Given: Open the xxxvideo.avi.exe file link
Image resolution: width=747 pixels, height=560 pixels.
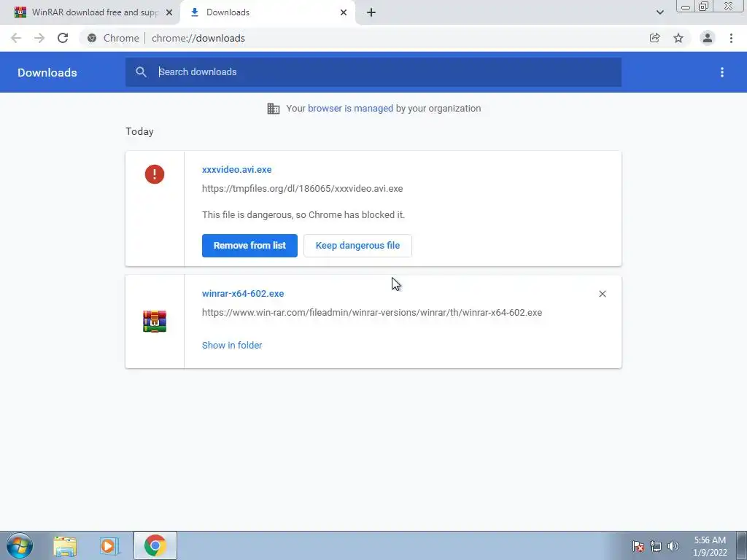Looking at the screenshot, I should click(x=237, y=169).
